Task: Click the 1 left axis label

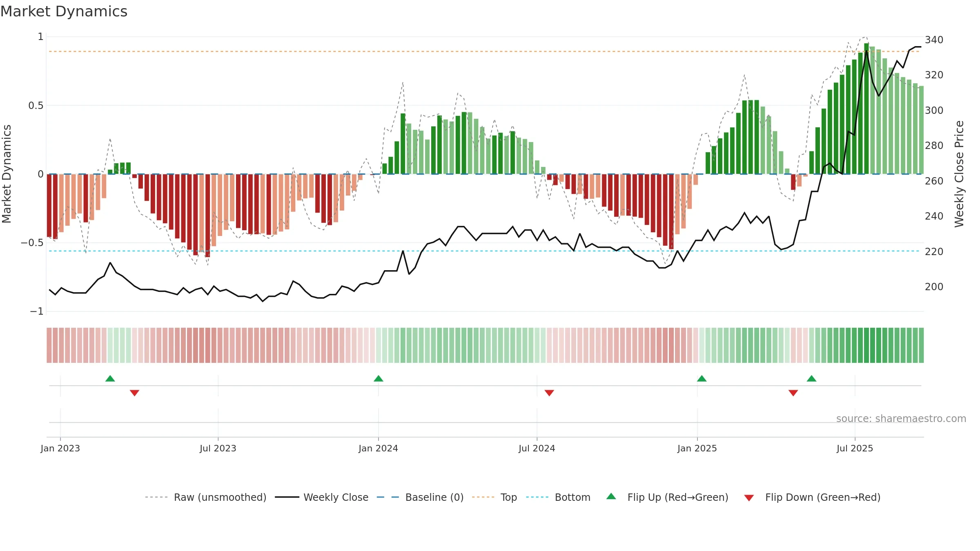Action: (40, 37)
